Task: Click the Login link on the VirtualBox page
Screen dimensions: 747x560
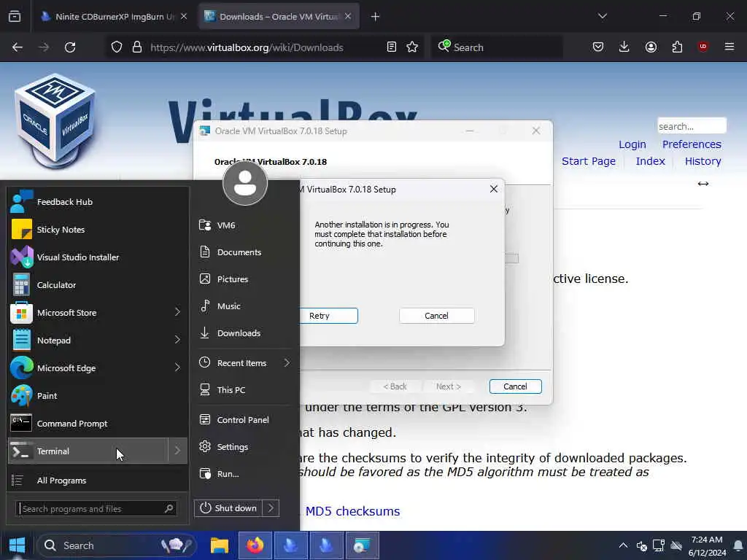Action: [x=632, y=144]
